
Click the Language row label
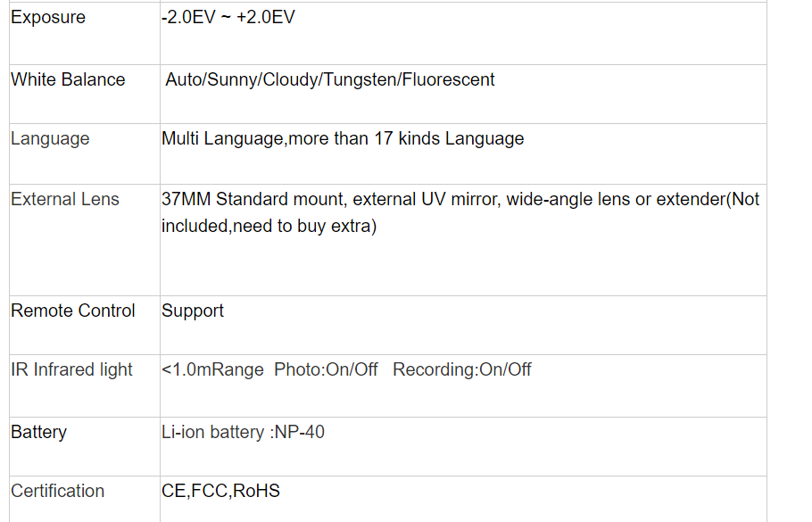[50, 138]
